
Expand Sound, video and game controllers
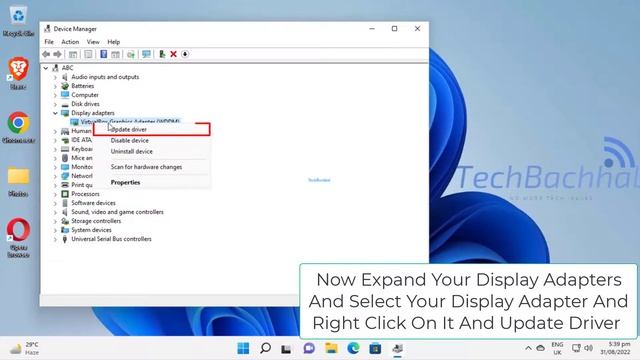55,212
